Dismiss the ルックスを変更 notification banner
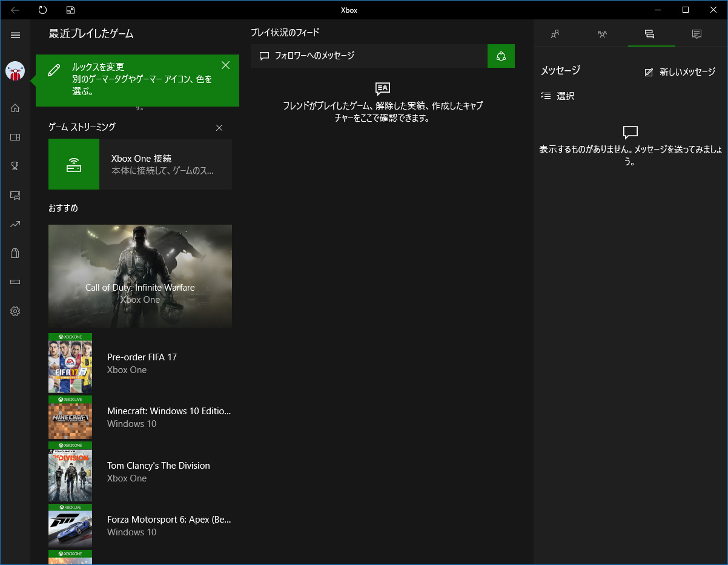728x565 pixels. [x=225, y=65]
